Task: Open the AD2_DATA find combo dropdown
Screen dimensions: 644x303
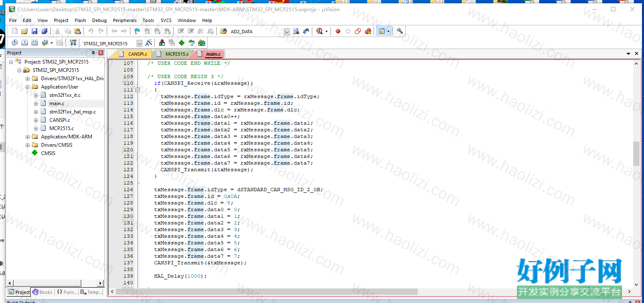Action: (287, 32)
